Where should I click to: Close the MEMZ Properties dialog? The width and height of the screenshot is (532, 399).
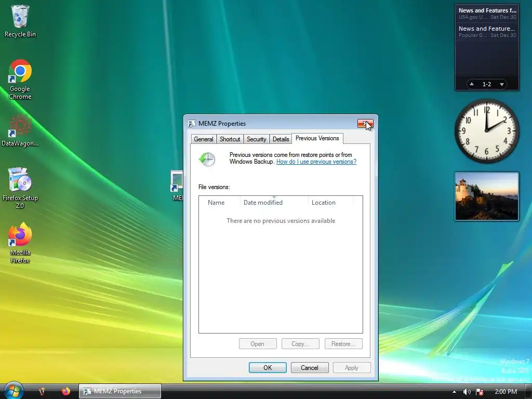(365, 124)
